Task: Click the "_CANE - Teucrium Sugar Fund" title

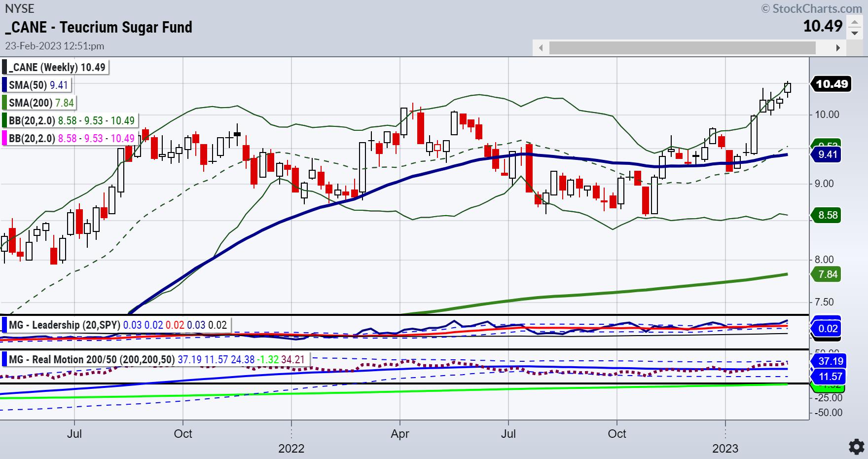Action: pyautogui.click(x=99, y=27)
